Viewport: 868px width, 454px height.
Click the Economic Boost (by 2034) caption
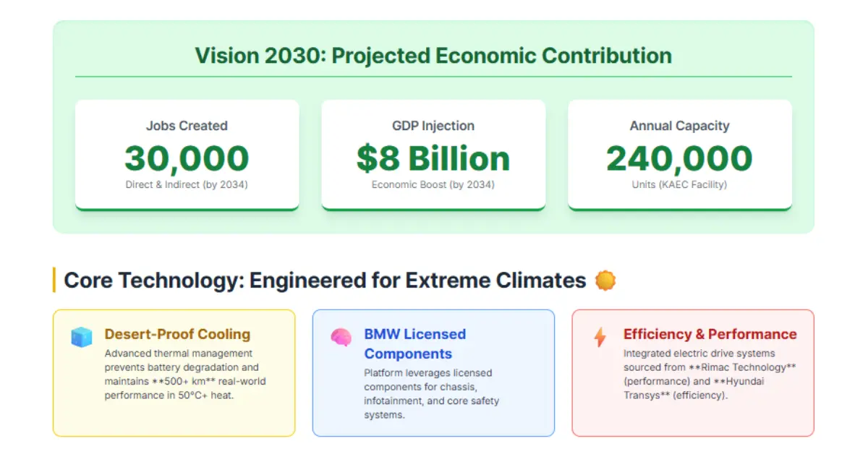click(x=433, y=184)
